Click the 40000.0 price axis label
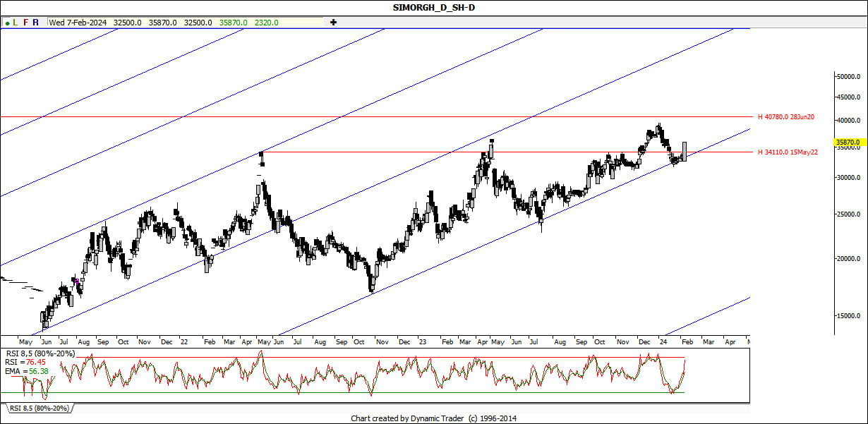The height and width of the screenshot is (424, 868). [x=848, y=121]
